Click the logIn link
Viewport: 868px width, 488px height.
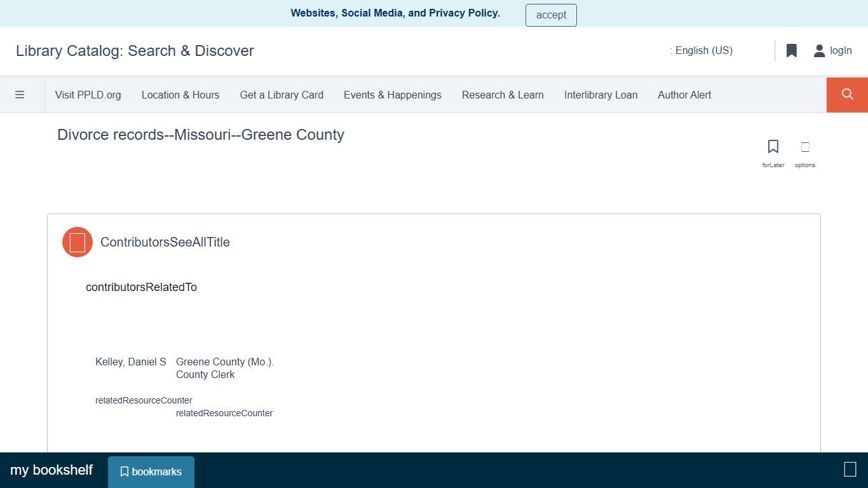pyautogui.click(x=841, y=50)
